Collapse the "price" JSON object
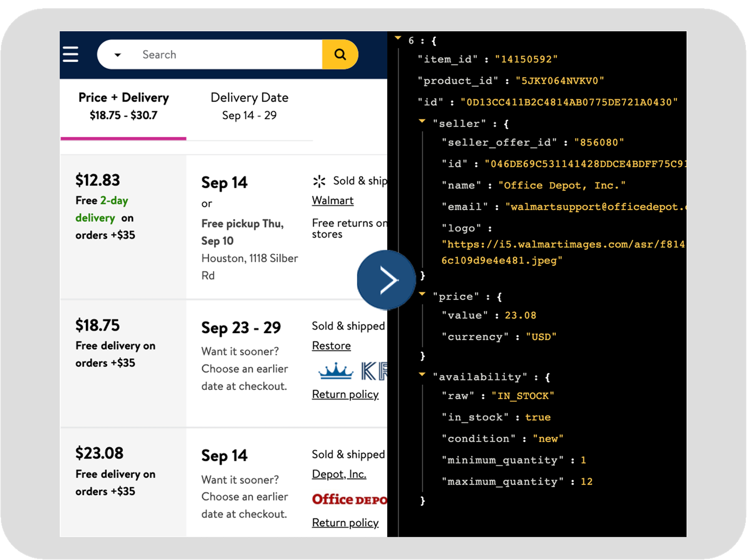Screen dimensions: 754x560 coord(422,294)
